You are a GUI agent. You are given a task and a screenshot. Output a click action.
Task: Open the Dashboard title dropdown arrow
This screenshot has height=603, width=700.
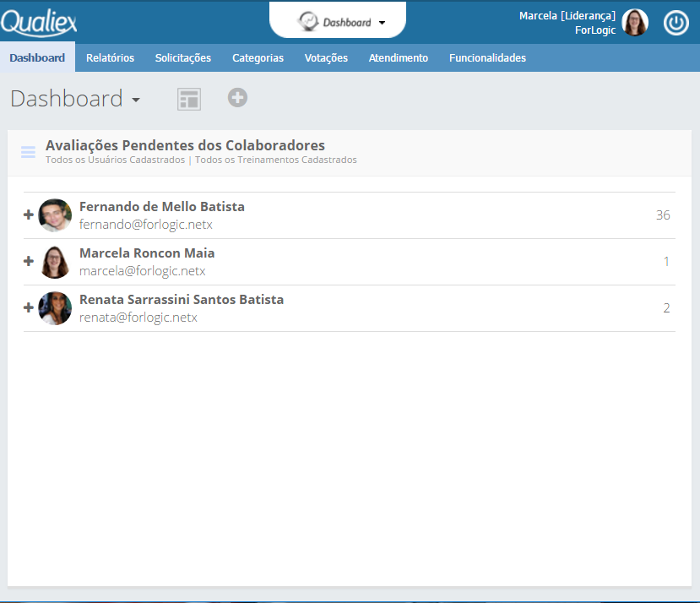coord(136,100)
